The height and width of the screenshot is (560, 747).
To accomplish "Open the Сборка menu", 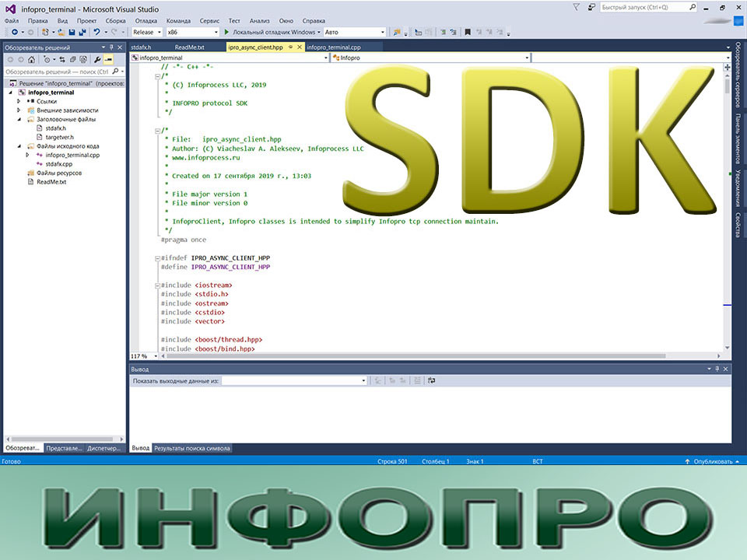I will [115, 20].
